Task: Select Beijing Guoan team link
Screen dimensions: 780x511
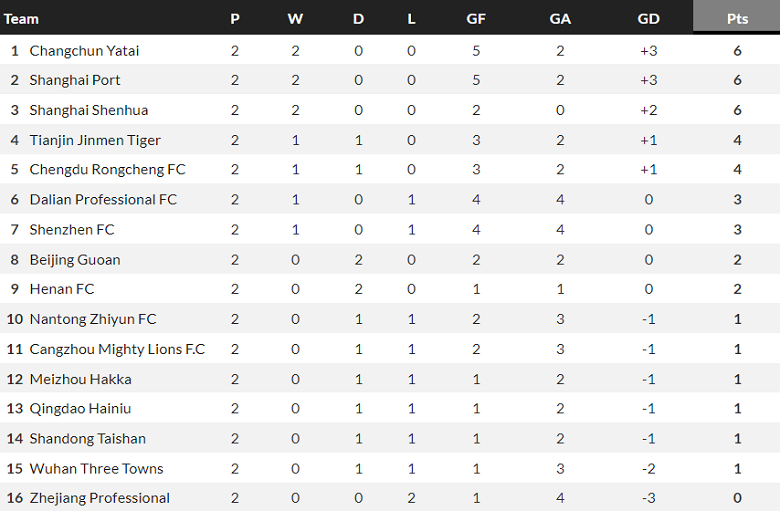Action: pyautogui.click(x=75, y=260)
